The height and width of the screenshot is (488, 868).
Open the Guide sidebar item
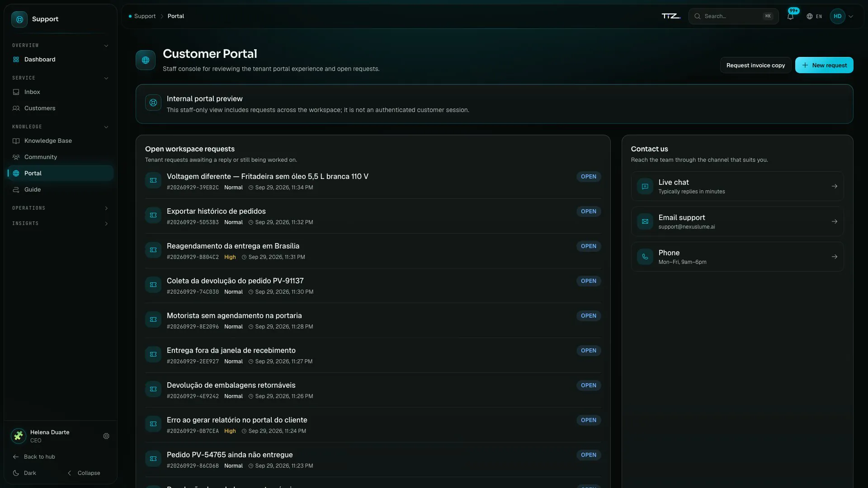[x=60, y=189]
